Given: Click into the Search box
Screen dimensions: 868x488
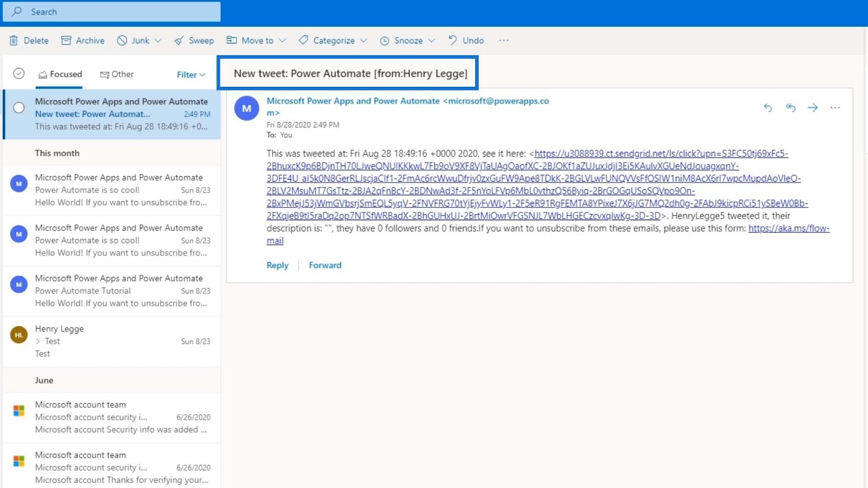Looking at the screenshot, I should click(x=112, y=11).
